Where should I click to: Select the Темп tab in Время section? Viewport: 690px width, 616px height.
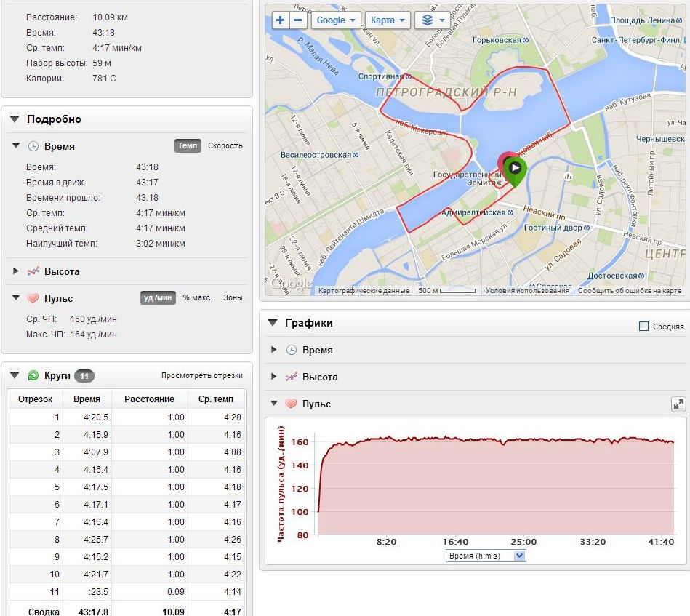click(x=188, y=145)
